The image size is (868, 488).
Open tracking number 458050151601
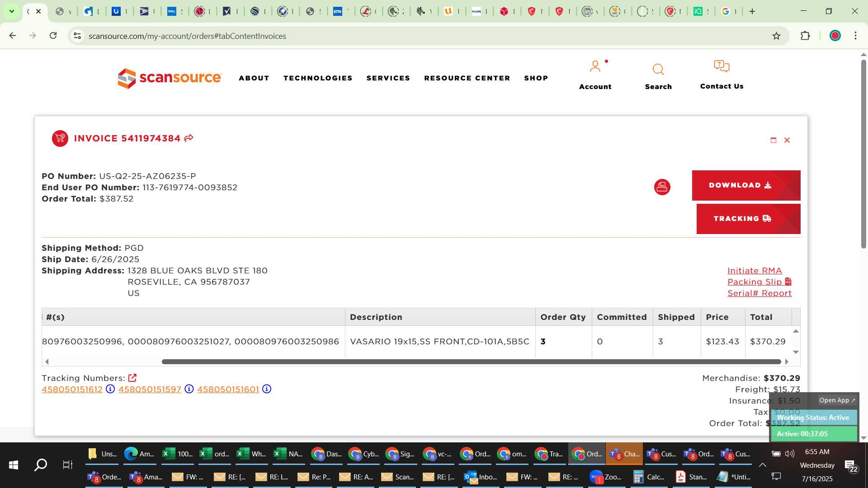[228, 389]
